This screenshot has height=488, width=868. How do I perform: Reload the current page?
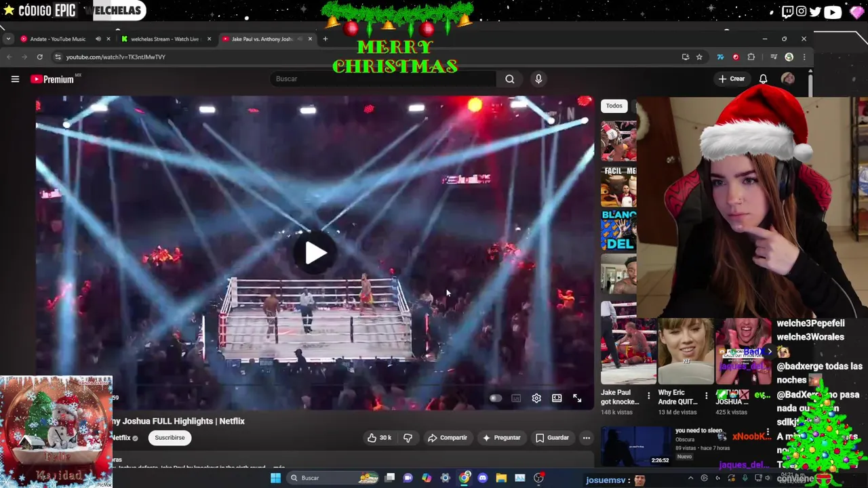(40, 57)
